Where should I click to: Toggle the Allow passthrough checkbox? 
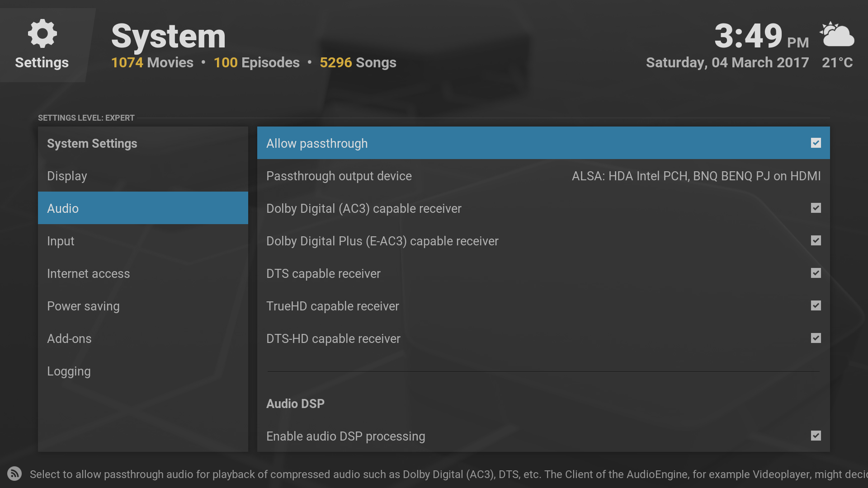pyautogui.click(x=816, y=143)
